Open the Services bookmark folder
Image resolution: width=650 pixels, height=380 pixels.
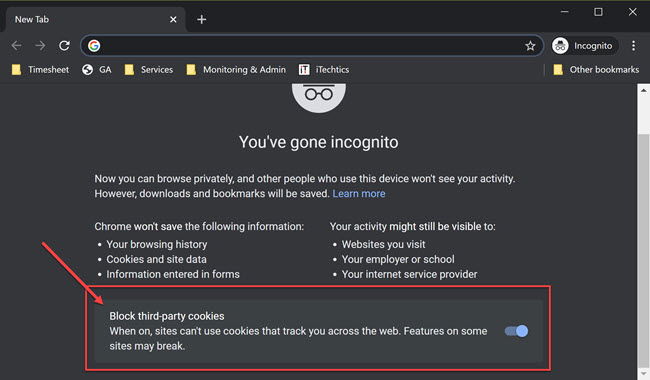pyautogui.click(x=148, y=70)
